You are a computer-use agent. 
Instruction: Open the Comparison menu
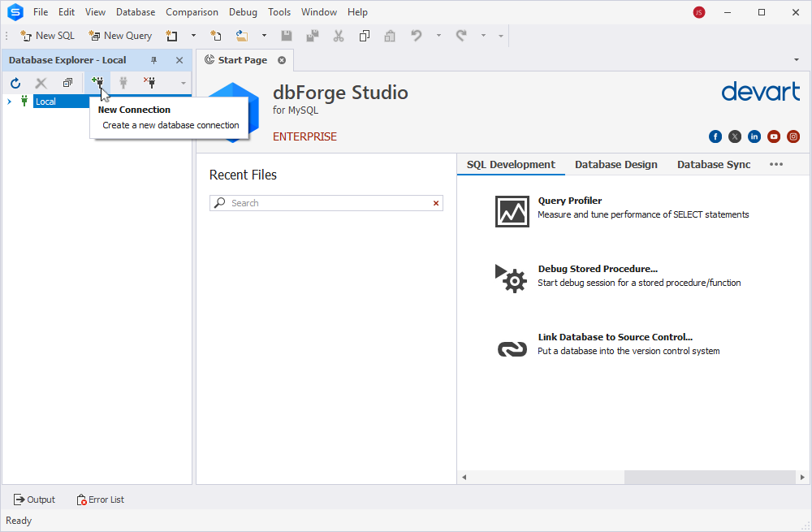pos(192,12)
